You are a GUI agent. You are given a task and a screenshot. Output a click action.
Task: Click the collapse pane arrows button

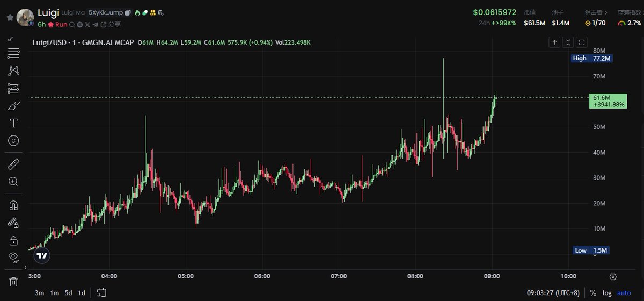pyautogui.click(x=568, y=42)
